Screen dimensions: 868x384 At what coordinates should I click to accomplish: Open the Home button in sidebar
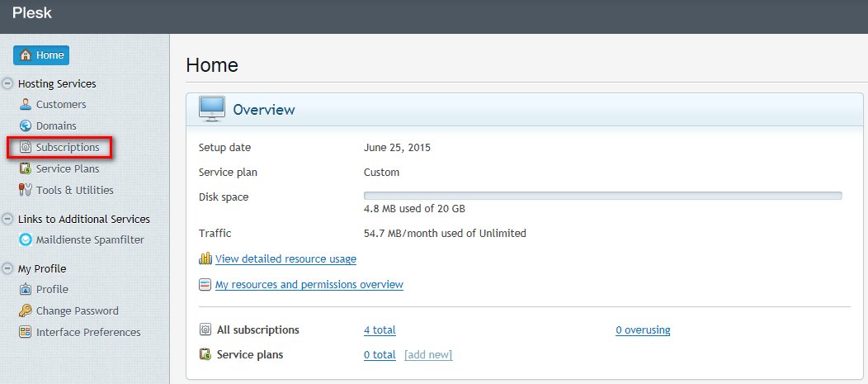[41, 55]
